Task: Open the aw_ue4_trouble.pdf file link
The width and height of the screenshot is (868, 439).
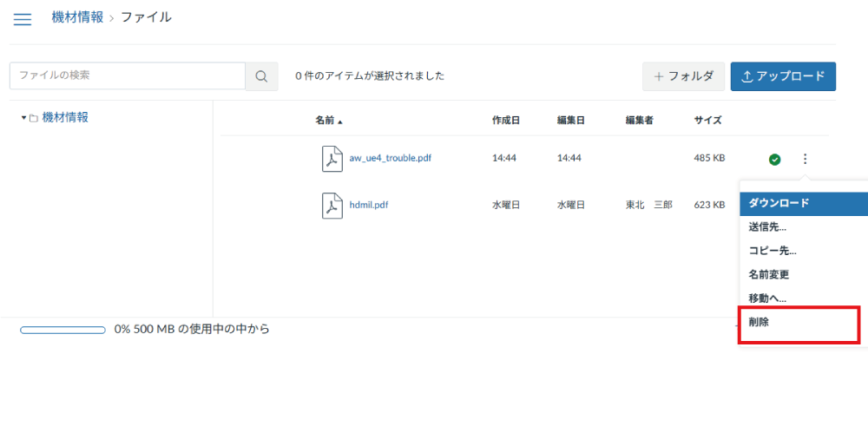Action: click(x=391, y=158)
